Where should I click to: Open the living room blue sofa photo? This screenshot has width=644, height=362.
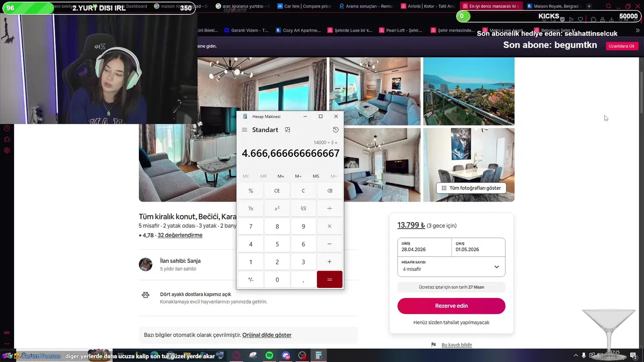click(375, 91)
